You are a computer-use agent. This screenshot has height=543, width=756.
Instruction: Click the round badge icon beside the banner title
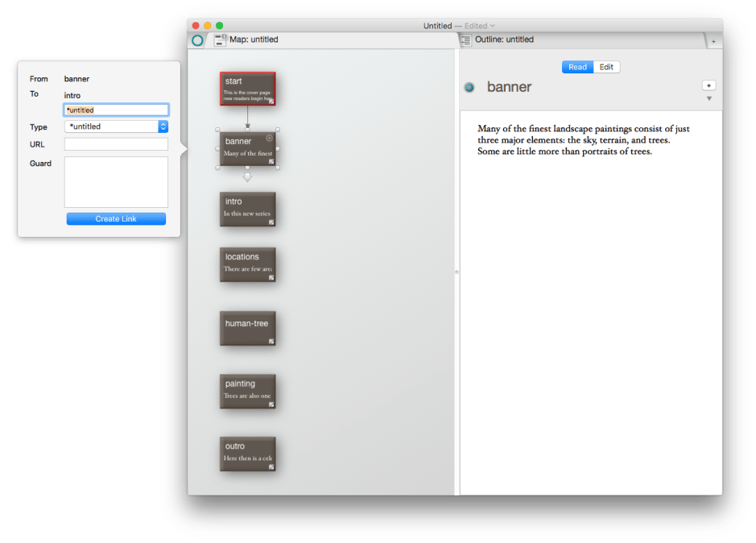pyautogui.click(x=469, y=87)
